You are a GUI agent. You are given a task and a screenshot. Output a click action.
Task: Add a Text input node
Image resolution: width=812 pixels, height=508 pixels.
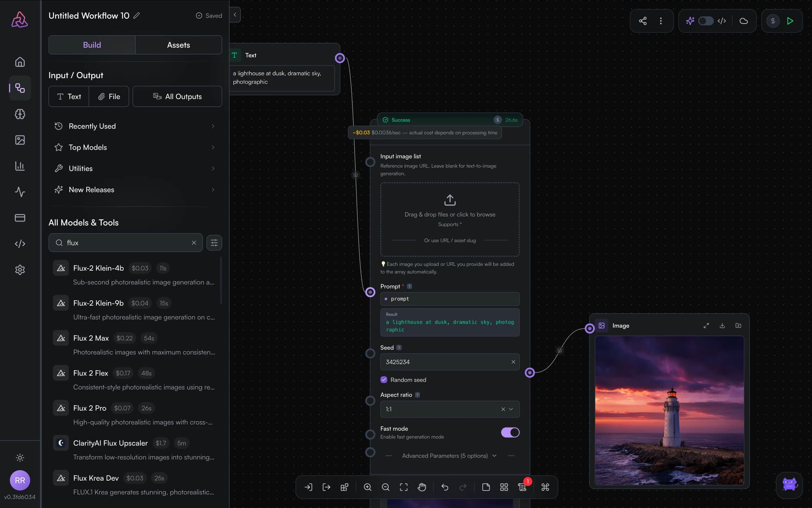point(69,96)
